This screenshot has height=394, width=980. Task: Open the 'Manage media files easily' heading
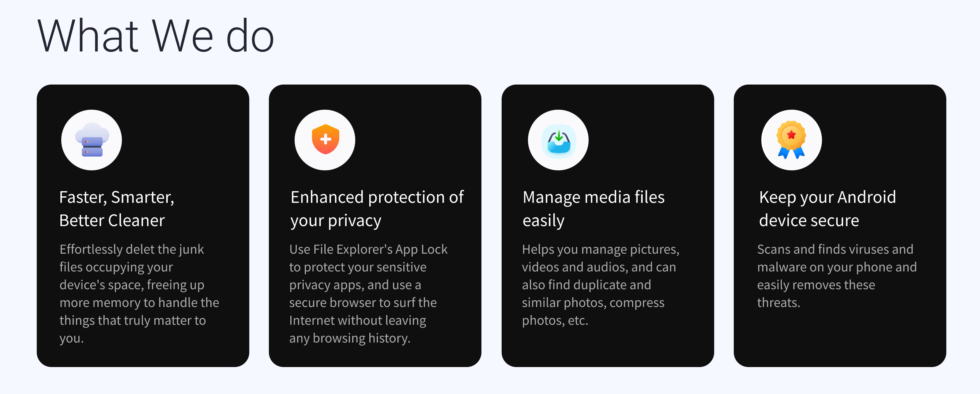[x=594, y=209]
